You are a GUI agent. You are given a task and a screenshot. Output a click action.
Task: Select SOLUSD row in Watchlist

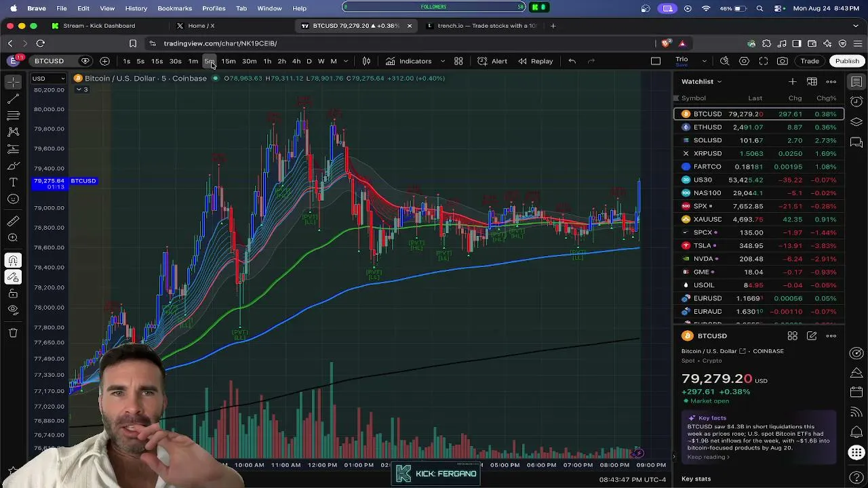click(x=759, y=140)
